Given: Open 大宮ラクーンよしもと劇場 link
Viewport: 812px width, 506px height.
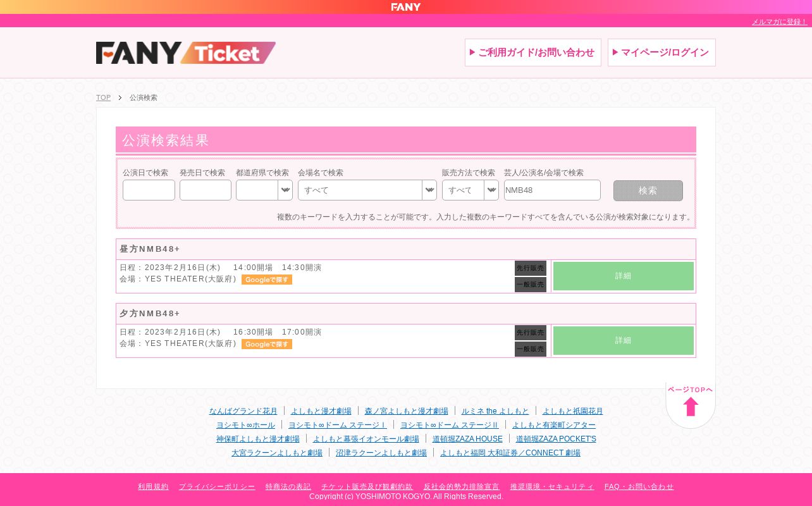Looking at the screenshot, I should 277,453.
